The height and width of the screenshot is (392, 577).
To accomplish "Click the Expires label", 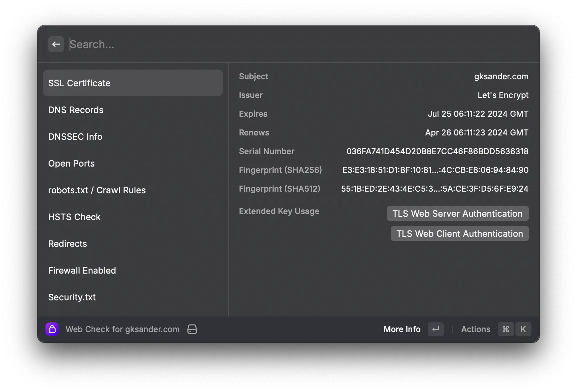I will 253,114.
